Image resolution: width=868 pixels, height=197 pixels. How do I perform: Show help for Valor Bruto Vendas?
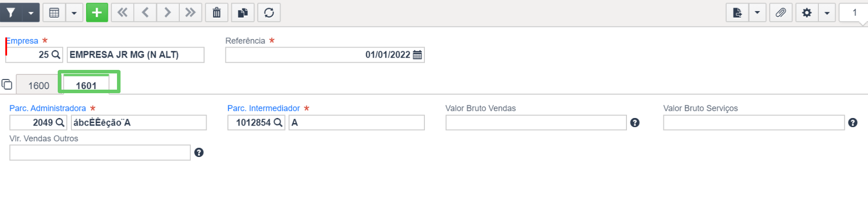[635, 123]
